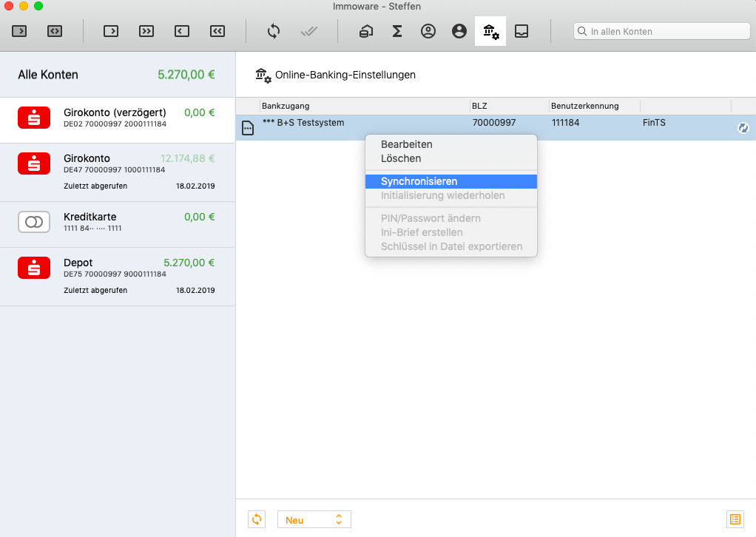This screenshot has width=756, height=537.
Task: Click the single-arrow panel icon in toolbar
Action: pyautogui.click(x=19, y=31)
